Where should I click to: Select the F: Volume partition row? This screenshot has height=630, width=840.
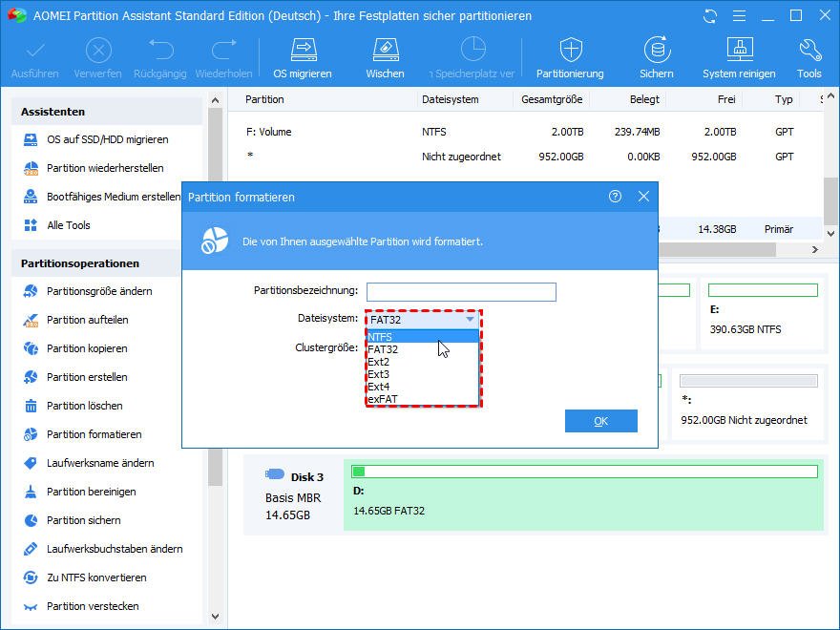click(x=525, y=132)
